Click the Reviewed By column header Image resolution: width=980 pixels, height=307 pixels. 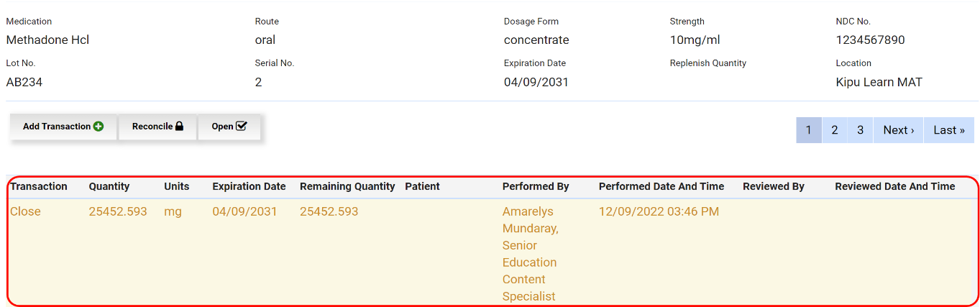click(774, 186)
